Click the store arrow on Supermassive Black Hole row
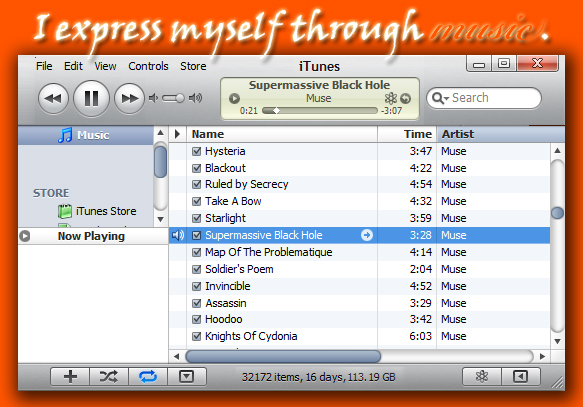Image resolution: width=583 pixels, height=407 pixels. 367,235
